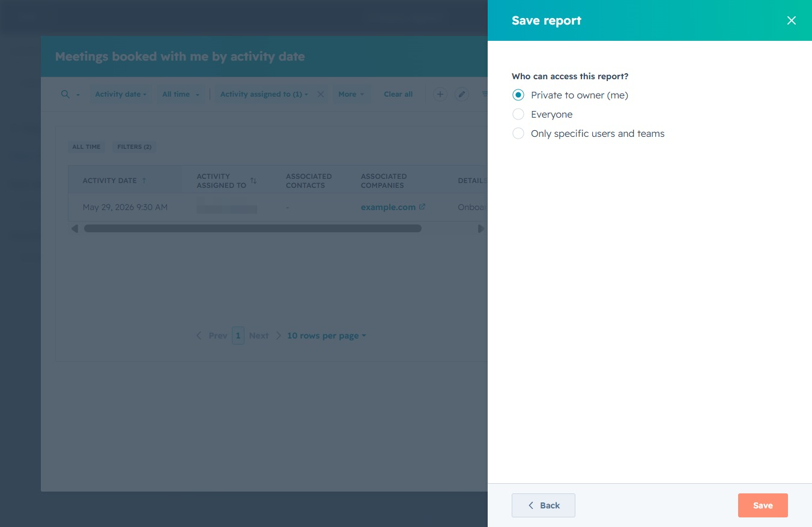Click the table's horizontal scrollbar

tap(252, 229)
